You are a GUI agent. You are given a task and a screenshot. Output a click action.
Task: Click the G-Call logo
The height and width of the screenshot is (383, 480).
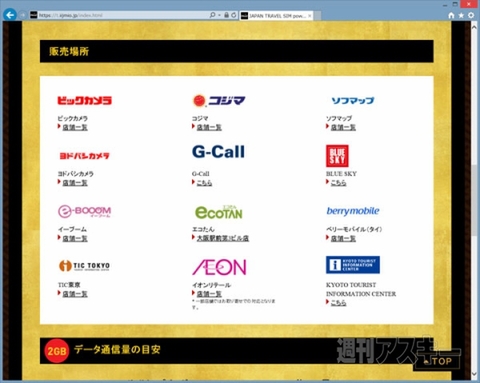(x=218, y=152)
